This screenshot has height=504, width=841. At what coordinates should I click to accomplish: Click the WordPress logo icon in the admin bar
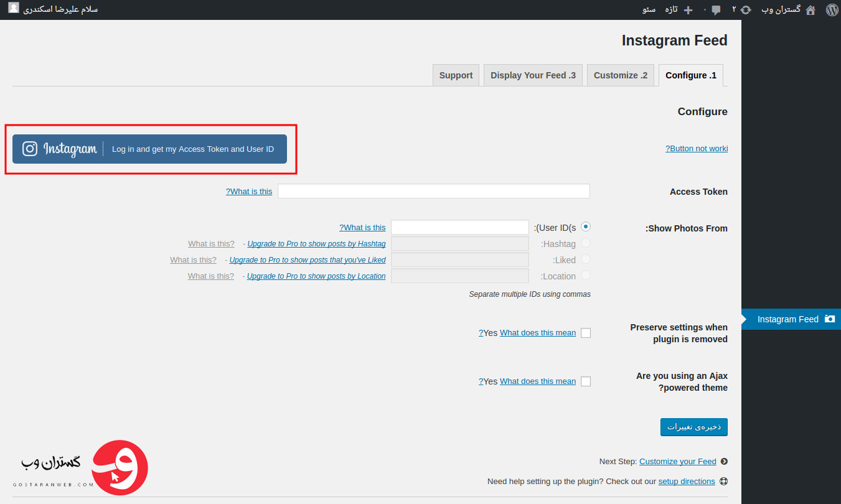click(x=832, y=10)
